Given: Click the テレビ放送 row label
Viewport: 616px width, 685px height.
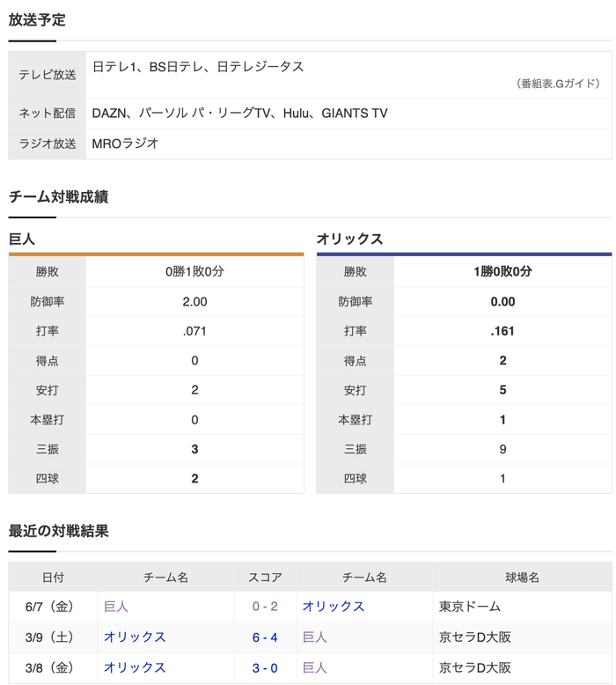Looking at the screenshot, I should click(48, 75).
